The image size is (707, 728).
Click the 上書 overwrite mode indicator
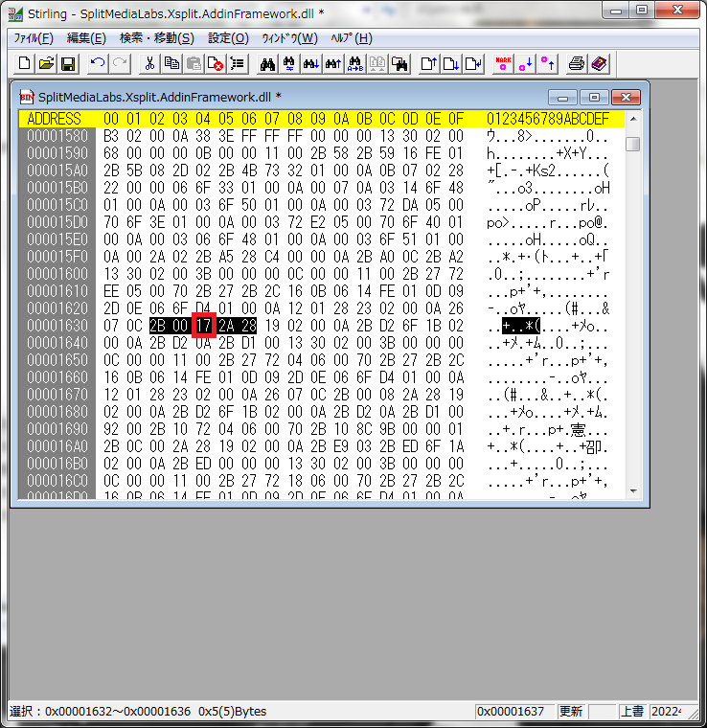pos(632,712)
